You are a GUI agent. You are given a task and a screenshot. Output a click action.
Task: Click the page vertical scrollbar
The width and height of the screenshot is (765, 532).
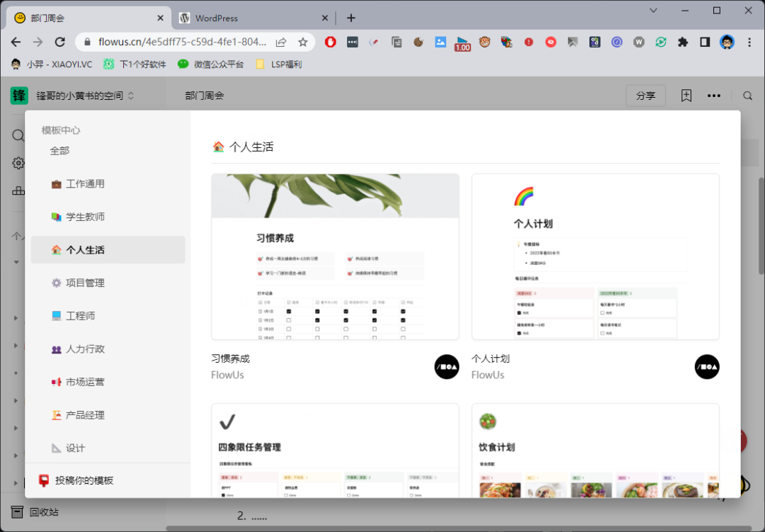pyautogui.click(x=761, y=226)
